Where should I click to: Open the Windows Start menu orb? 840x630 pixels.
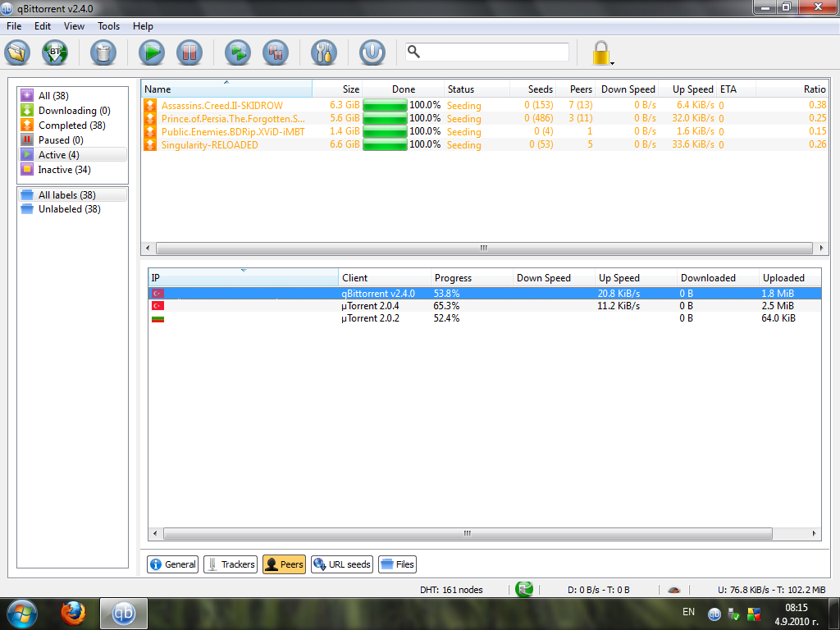click(x=22, y=614)
